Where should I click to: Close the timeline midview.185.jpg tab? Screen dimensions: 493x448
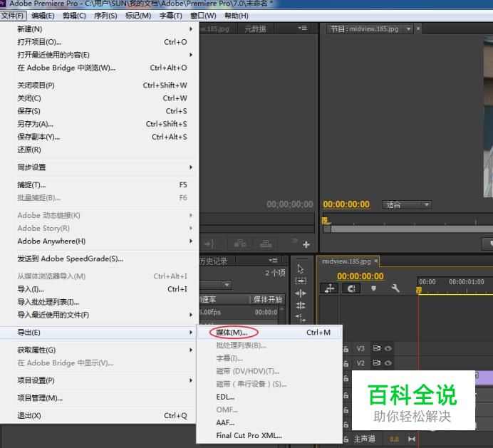click(375, 261)
